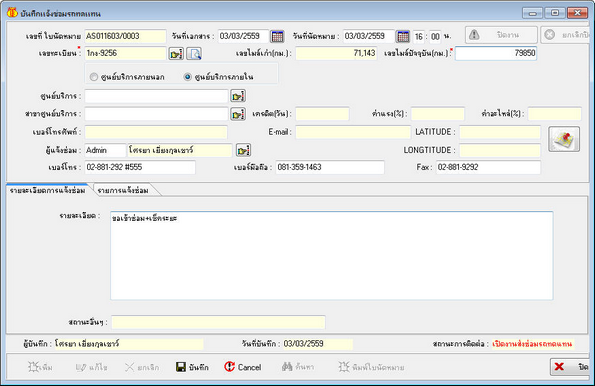595x386 pixels.
Task: Focus the เลขที่ใบนัดหมาย field AS011603/0003
Action: pos(125,36)
